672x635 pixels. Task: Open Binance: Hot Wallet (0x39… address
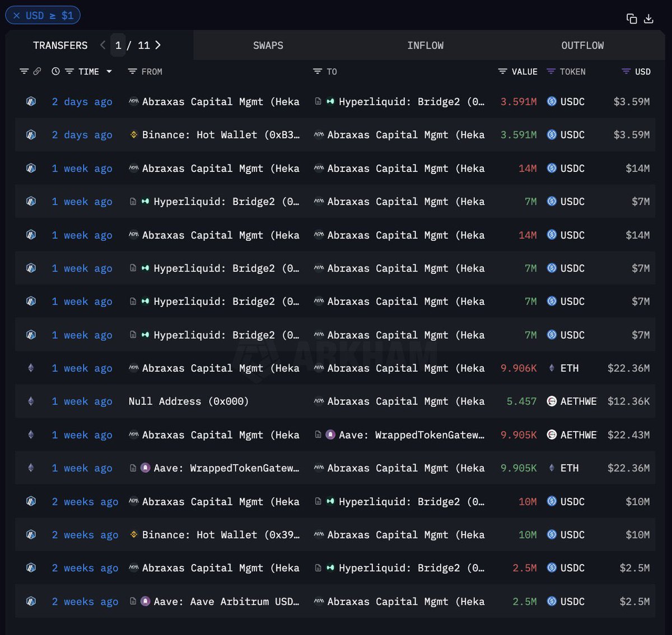coord(221,535)
